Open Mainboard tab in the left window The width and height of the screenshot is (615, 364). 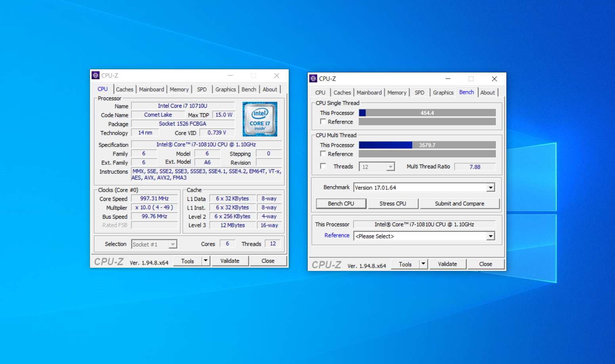tap(151, 90)
